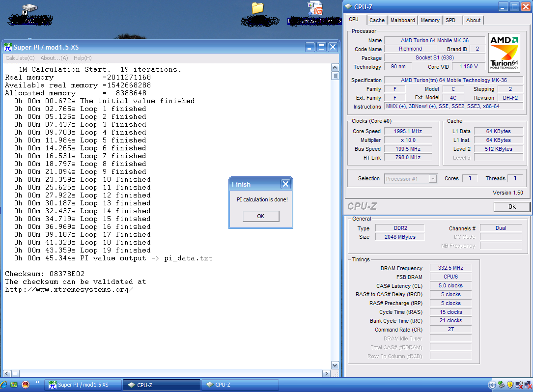Click the memory Size value 2048 MBytes
This screenshot has width=533, height=392.
(400, 237)
